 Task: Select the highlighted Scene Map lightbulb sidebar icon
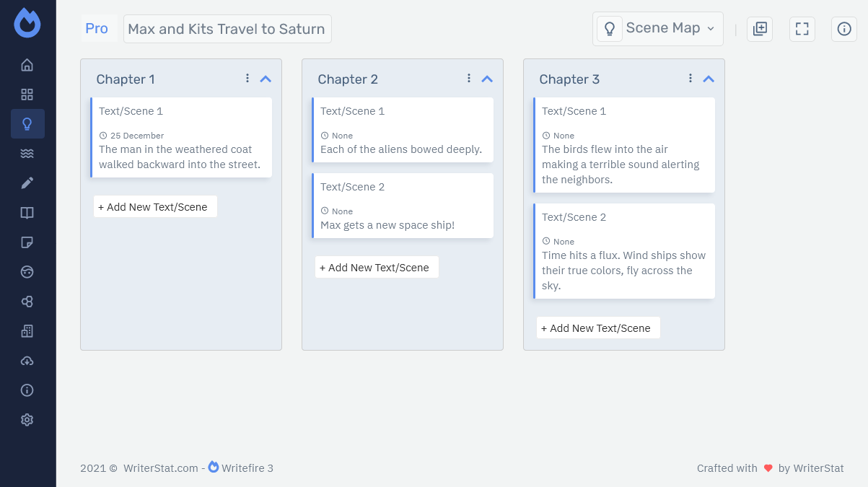click(27, 123)
